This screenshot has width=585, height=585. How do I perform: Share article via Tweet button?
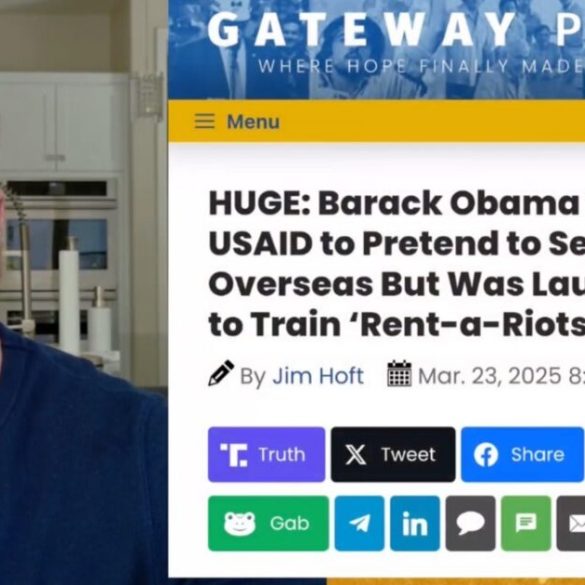pyautogui.click(x=393, y=454)
